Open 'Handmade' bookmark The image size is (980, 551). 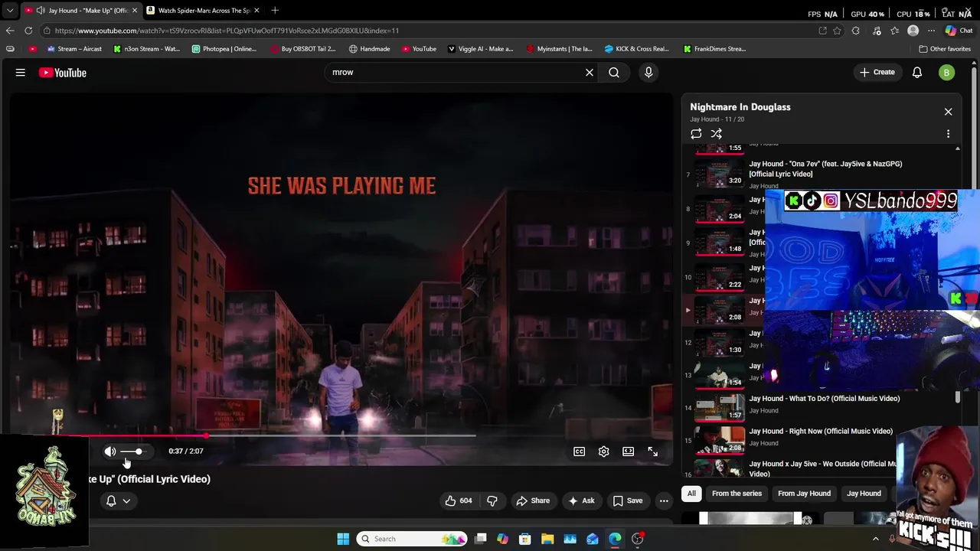[370, 49]
